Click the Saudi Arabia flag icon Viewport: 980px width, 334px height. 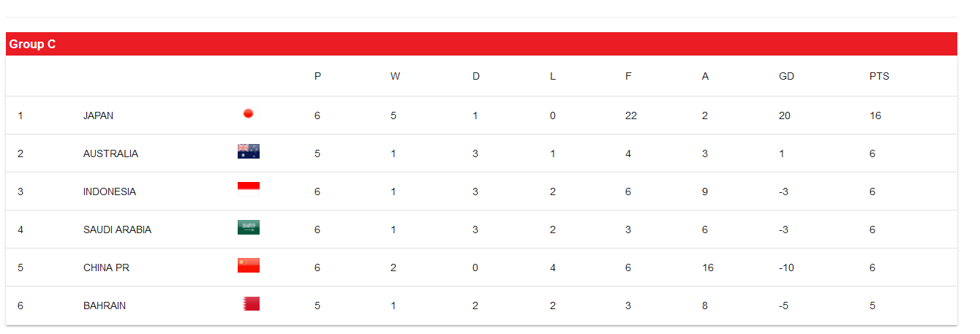click(248, 227)
